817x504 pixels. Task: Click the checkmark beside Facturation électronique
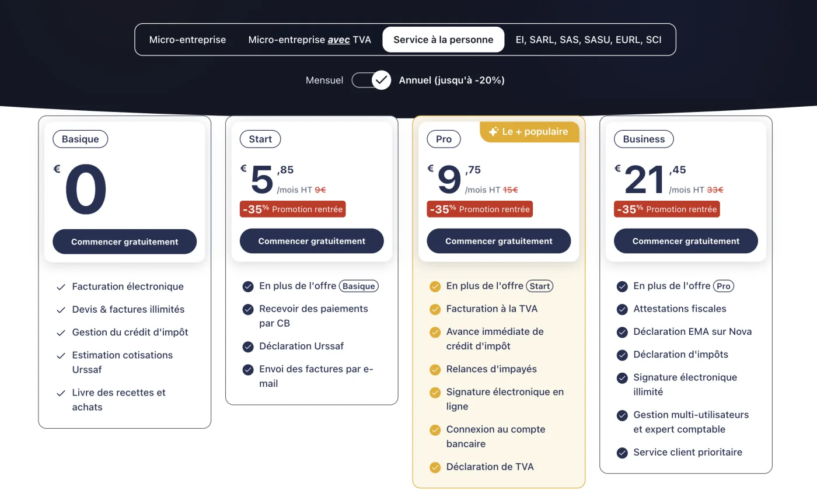point(61,287)
